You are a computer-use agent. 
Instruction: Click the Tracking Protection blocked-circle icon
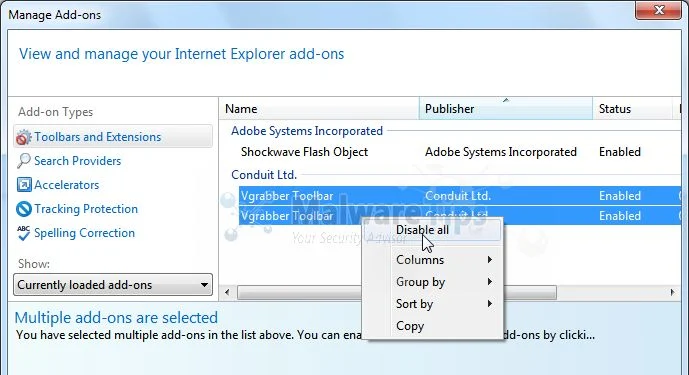click(24, 209)
